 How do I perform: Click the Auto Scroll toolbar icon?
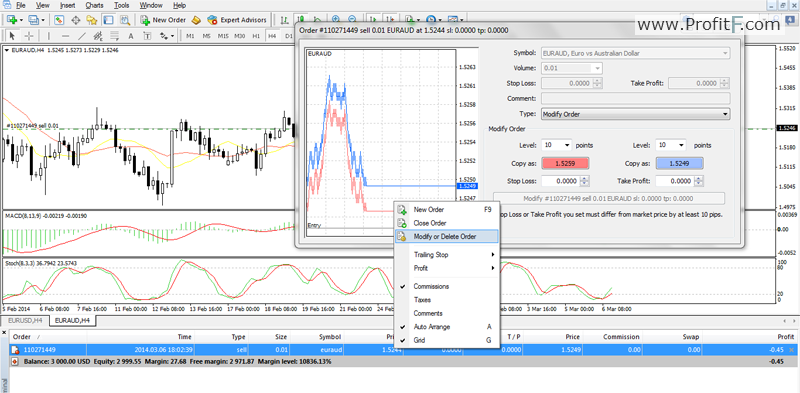tap(372, 20)
